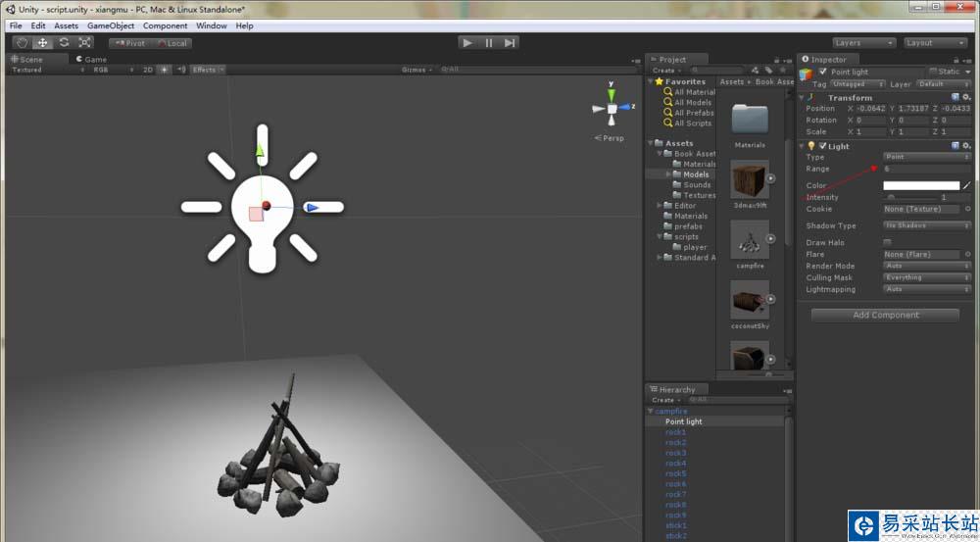The width and height of the screenshot is (980, 542).
Task: Collapse the Book Assets folder
Action: (659, 153)
